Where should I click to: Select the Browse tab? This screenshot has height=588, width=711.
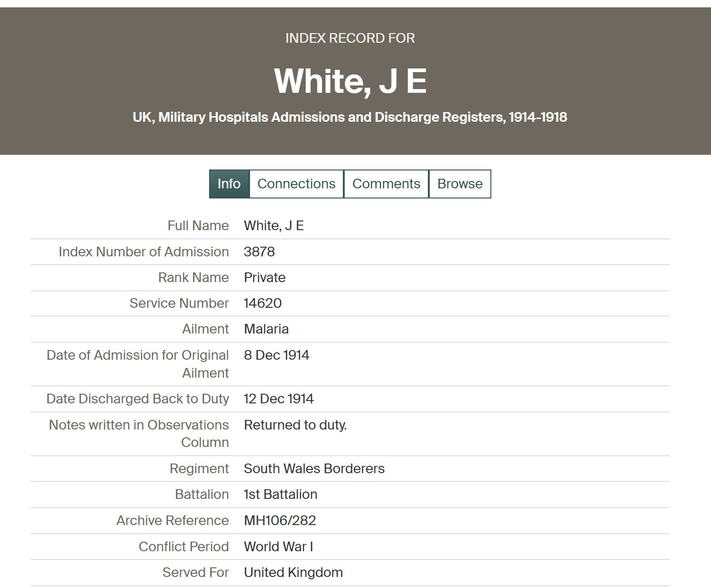pos(460,184)
